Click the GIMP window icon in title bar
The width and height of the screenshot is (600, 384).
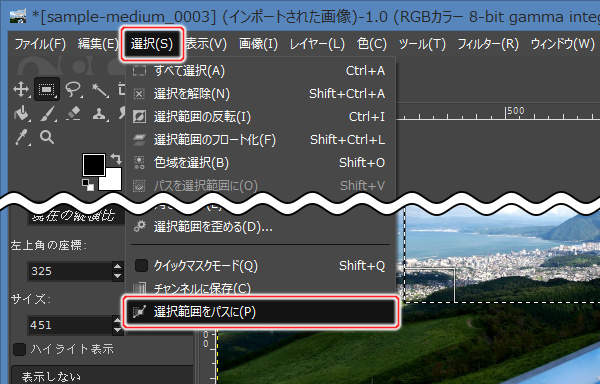click(x=18, y=16)
